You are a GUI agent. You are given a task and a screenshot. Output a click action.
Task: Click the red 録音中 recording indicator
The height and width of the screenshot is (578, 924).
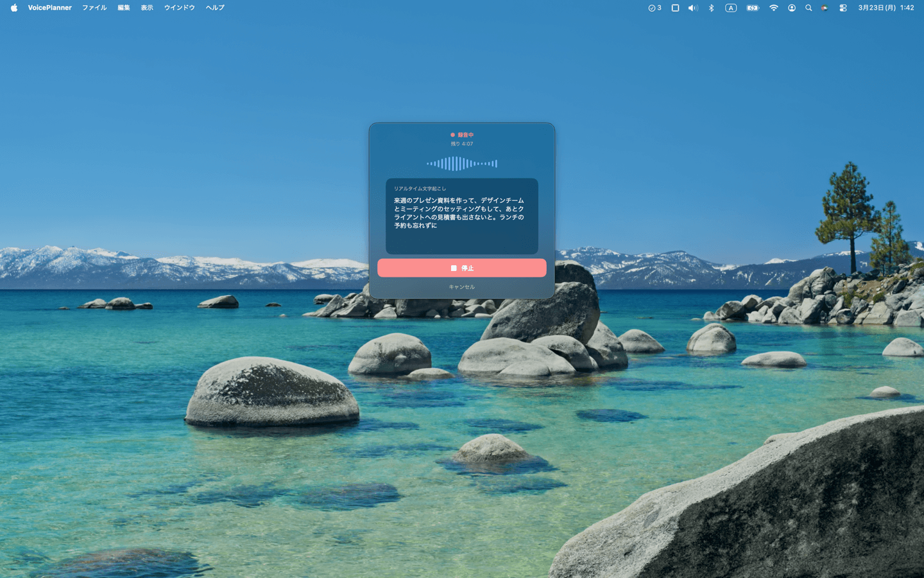(x=462, y=135)
